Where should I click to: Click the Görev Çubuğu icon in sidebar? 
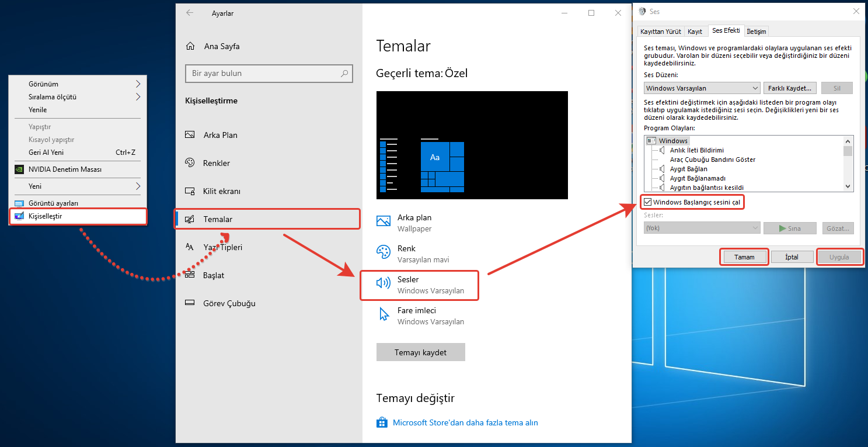[x=190, y=303]
